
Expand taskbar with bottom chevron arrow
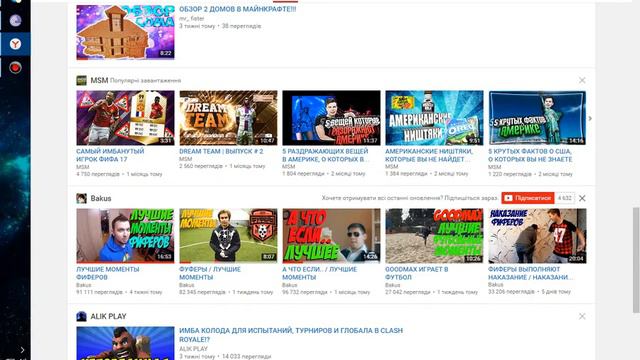tap(22, 350)
